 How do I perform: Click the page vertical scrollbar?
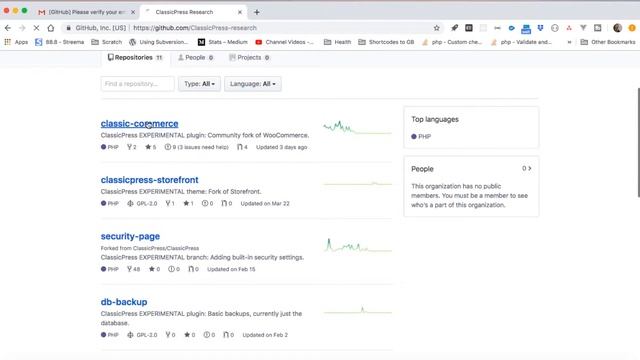click(x=638, y=142)
